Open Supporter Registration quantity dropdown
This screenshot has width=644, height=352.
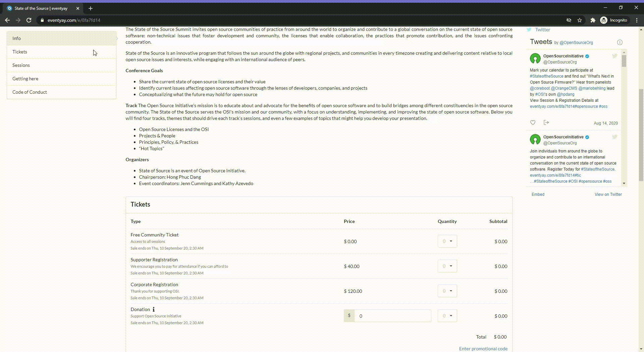click(x=447, y=266)
